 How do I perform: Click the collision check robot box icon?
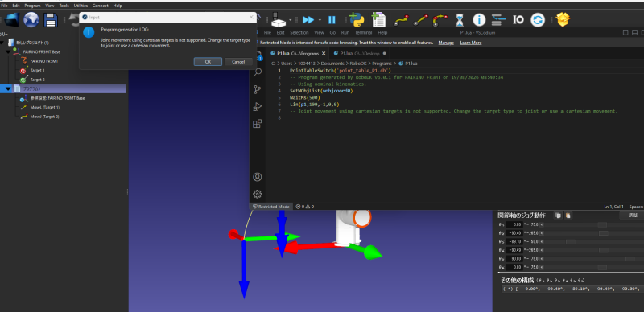click(x=279, y=19)
